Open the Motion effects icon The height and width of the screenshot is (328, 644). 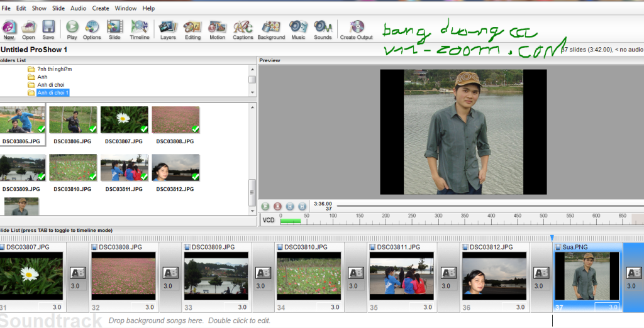217,28
